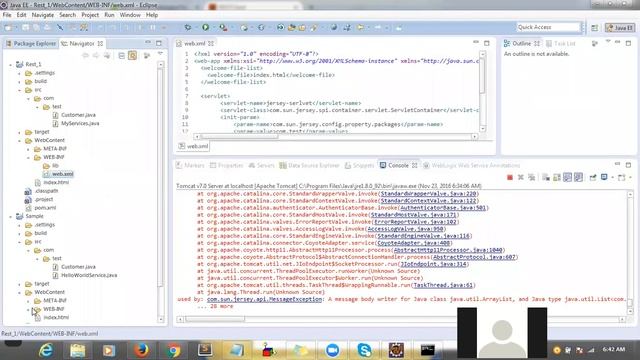Toggle Show Console When Standard Error Changes
Image resolution: width=640 pixels, height=360 pixels.
[x=578, y=177]
